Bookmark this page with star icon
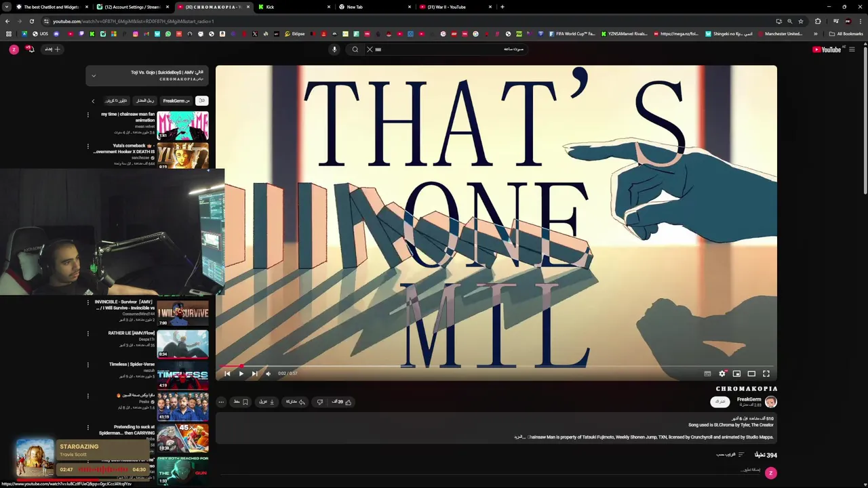This screenshot has width=868, height=488. [801, 21]
